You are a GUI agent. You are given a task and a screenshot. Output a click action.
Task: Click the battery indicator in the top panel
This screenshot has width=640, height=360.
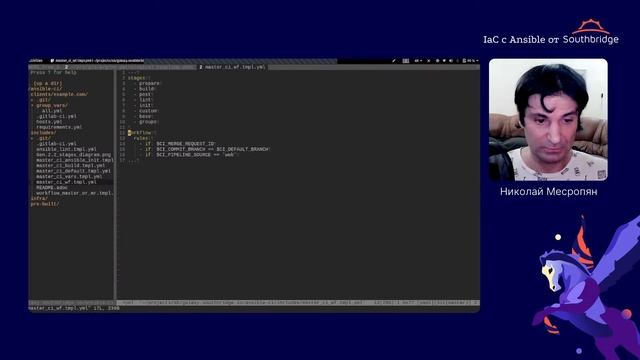click(470, 61)
